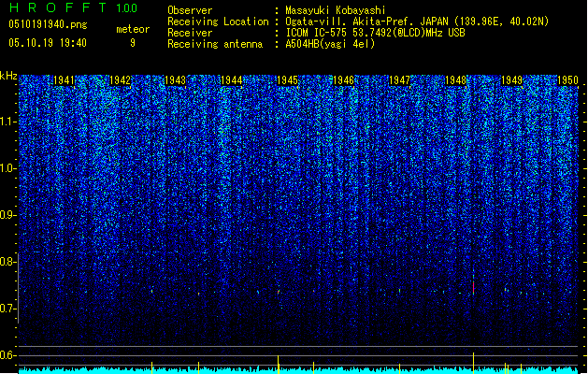
Task: Click the red meteor echo near 1948
Action: click(x=474, y=287)
